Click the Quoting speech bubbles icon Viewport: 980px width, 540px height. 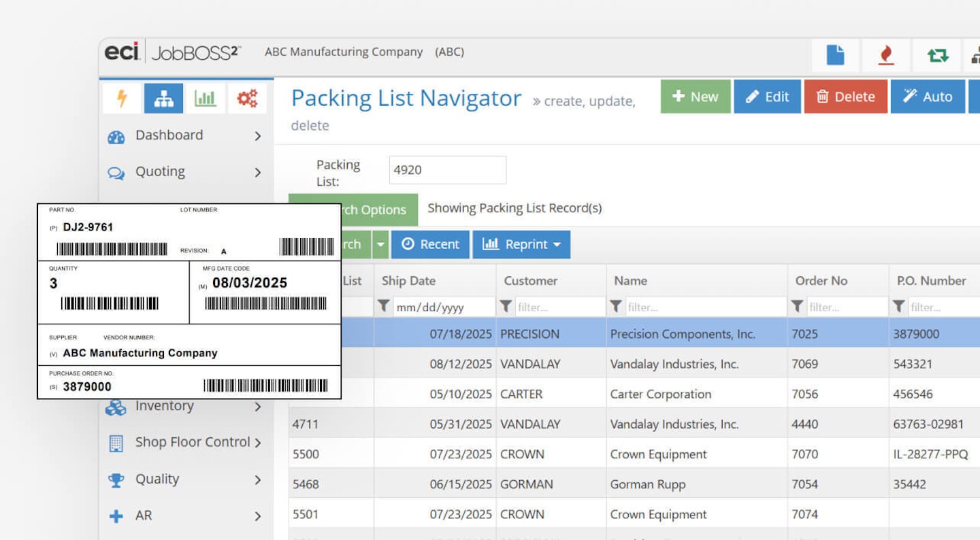(116, 173)
